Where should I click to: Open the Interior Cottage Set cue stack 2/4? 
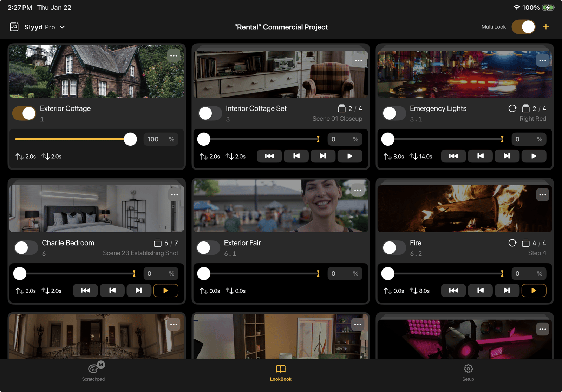tap(350, 109)
